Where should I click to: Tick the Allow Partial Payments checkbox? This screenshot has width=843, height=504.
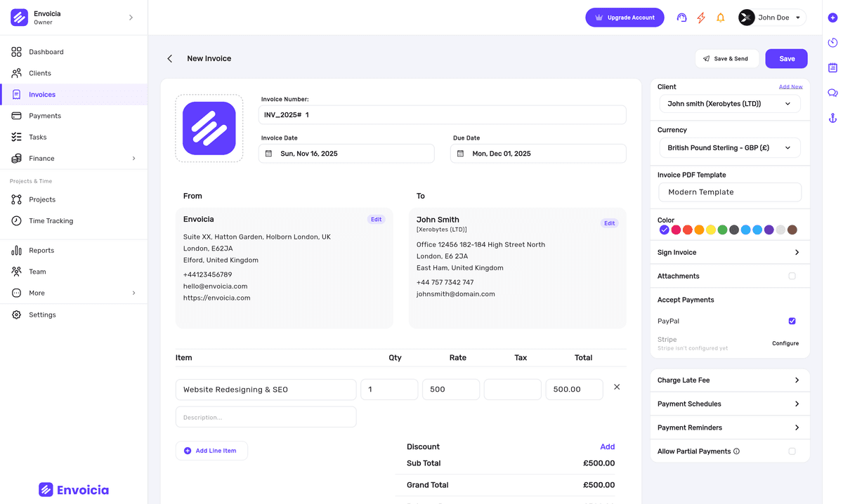coord(792,451)
